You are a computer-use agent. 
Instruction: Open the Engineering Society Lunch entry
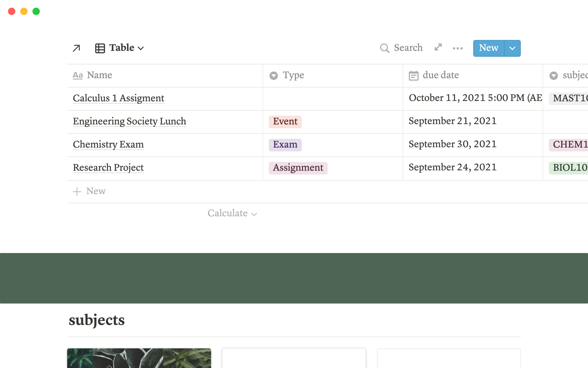click(129, 121)
